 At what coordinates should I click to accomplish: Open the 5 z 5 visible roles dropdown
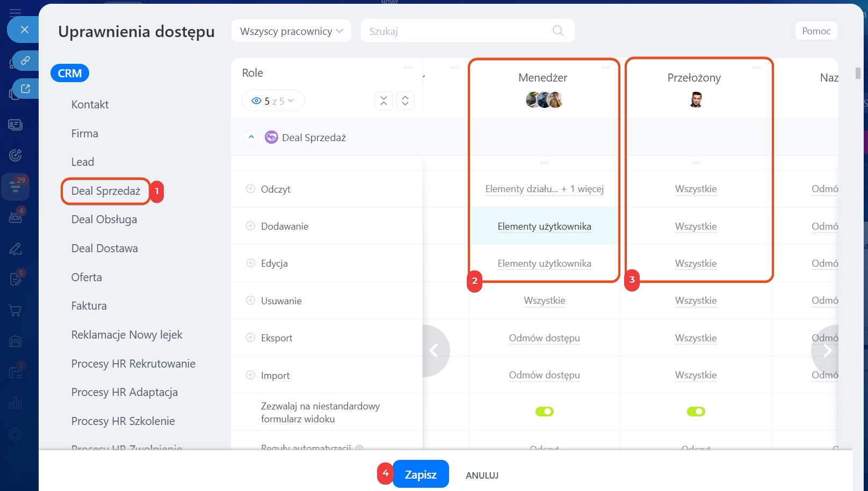[273, 101]
